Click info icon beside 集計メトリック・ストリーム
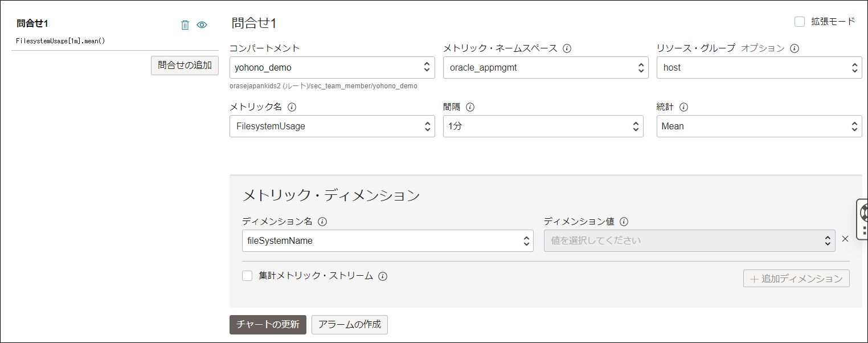 [383, 276]
